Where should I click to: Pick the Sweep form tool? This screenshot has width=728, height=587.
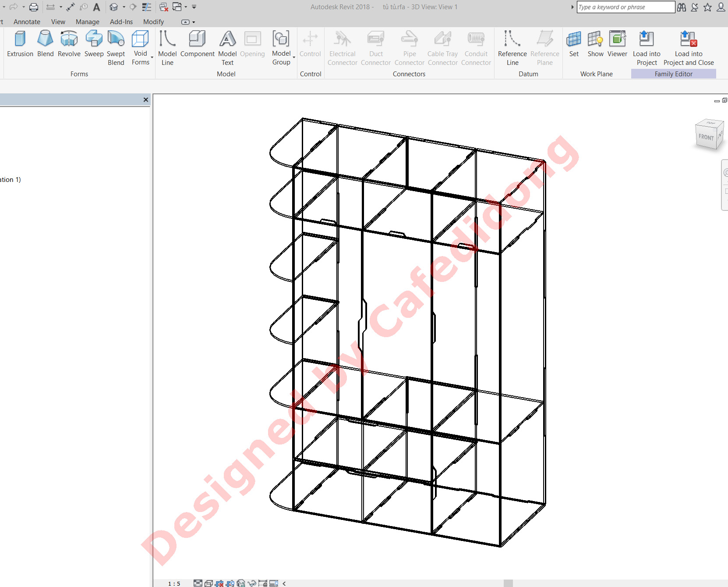[x=94, y=44]
